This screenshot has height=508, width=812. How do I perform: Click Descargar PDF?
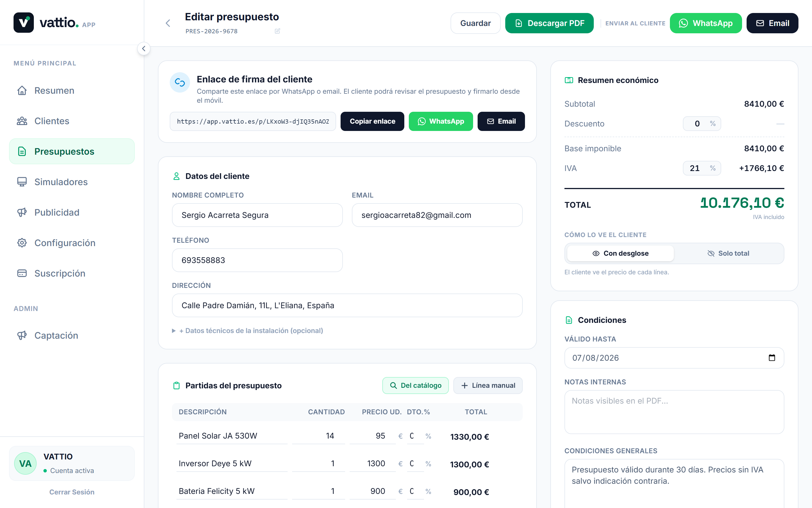(x=549, y=23)
